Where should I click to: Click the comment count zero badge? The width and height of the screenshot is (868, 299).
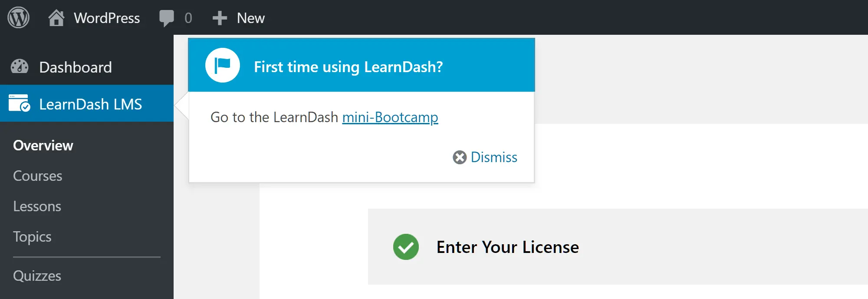187,18
